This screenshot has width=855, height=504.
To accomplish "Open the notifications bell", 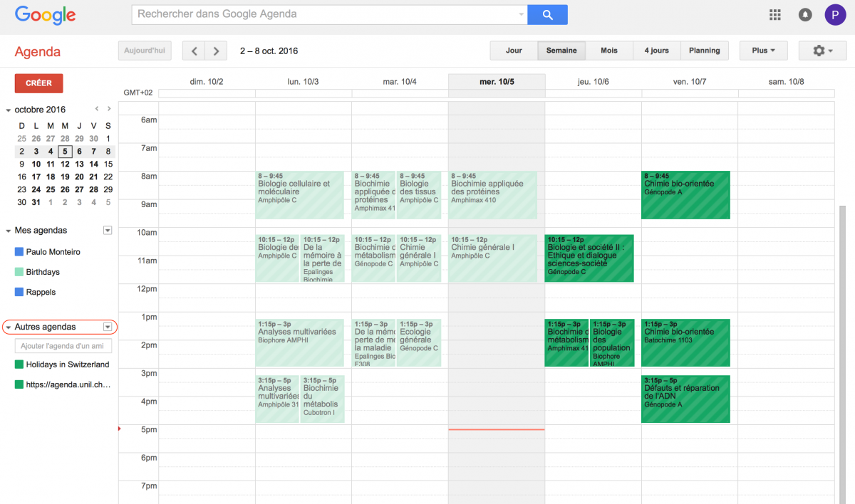I will [805, 14].
